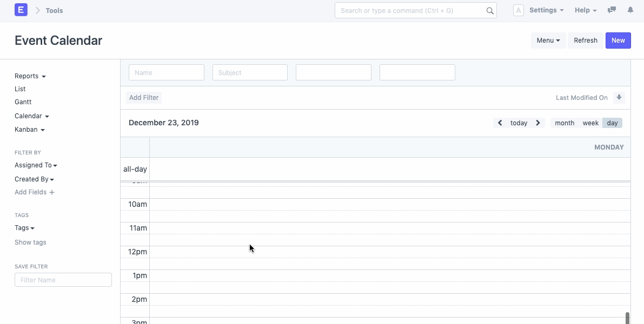
Task: Select the day view toggle
Action: point(612,123)
